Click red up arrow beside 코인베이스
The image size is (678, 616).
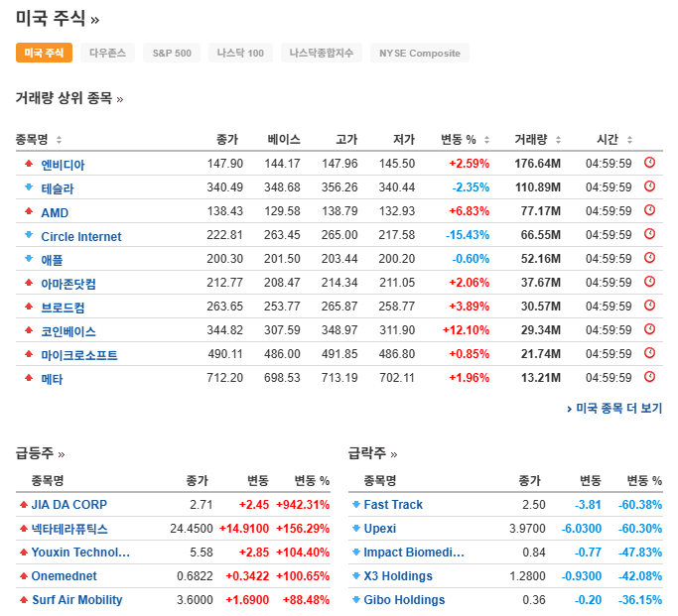pos(29,330)
